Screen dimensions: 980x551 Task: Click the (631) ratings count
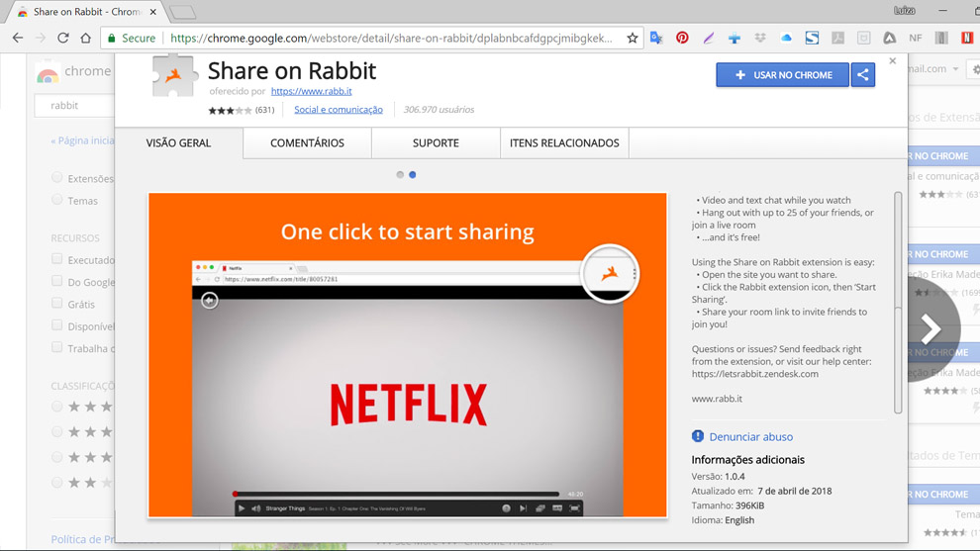tap(265, 110)
